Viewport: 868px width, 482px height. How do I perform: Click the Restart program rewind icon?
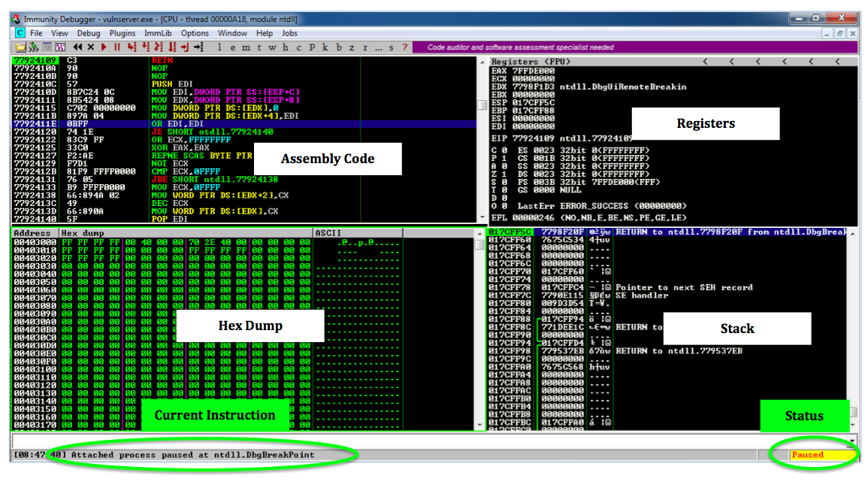77,47
